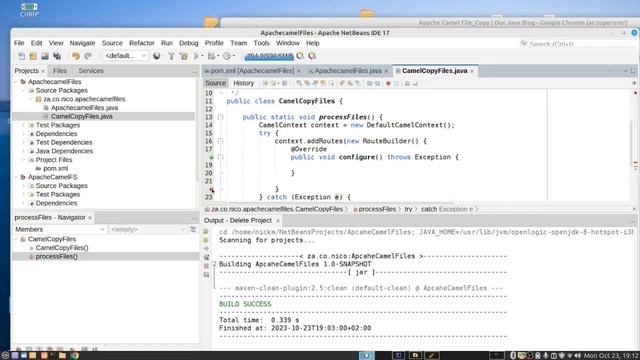Collapse code fold at line 16
The width and height of the screenshot is (640, 360).
[x=220, y=141]
